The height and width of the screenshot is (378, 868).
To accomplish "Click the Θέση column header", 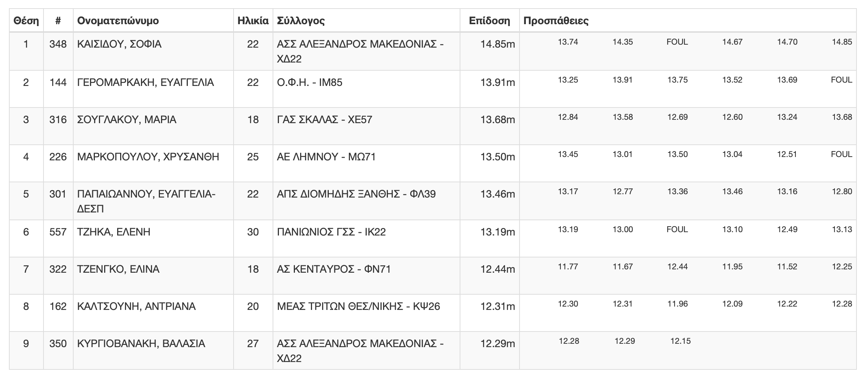I will tap(26, 20).
